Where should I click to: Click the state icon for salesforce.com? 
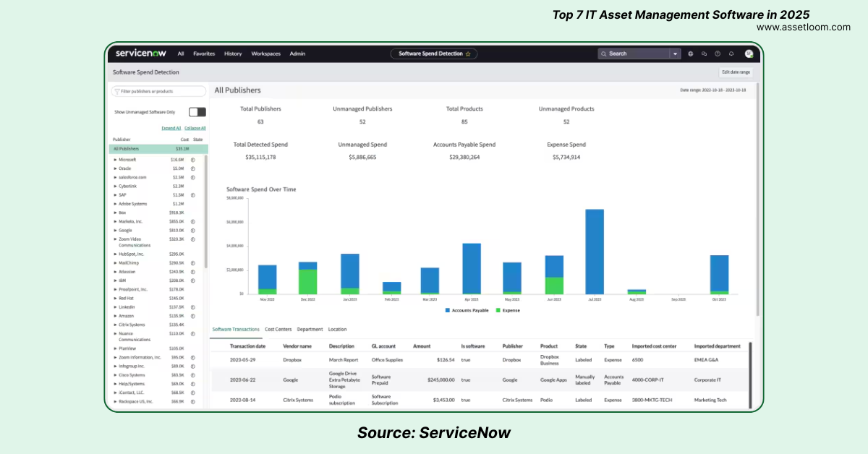(x=193, y=177)
